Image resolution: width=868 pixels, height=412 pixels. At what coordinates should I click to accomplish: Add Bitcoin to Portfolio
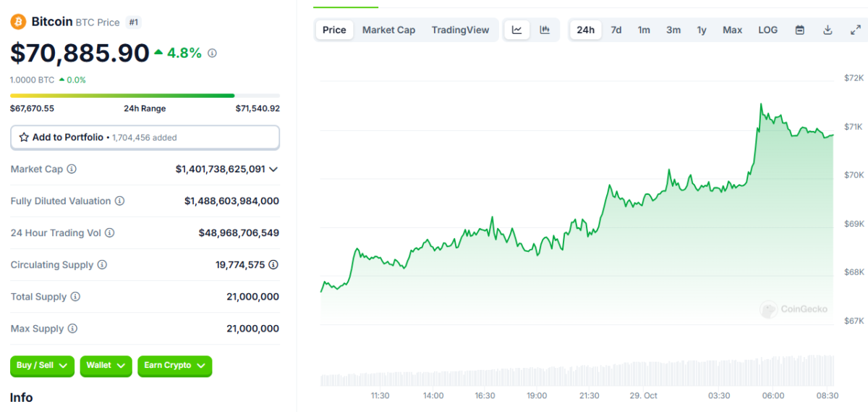[145, 137]
